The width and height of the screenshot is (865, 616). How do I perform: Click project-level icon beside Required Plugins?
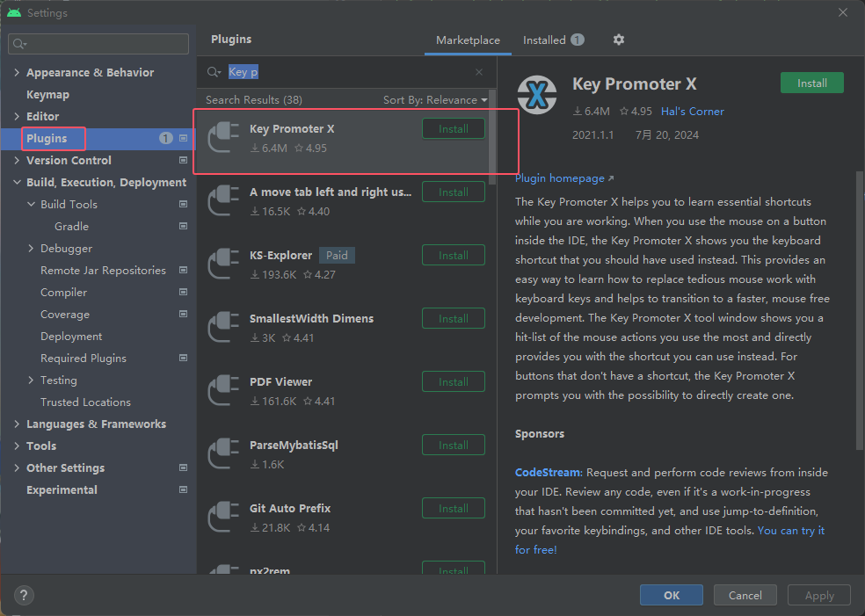coord(183,358)
